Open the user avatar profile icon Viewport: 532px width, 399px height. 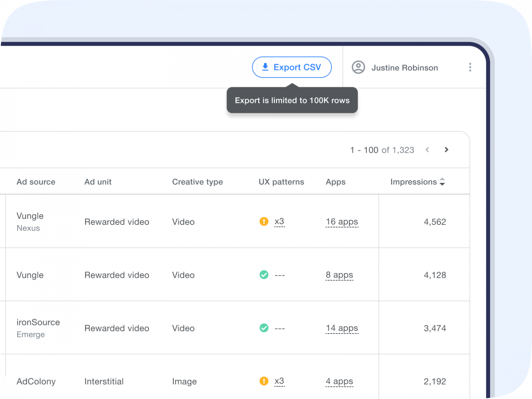pyautogui.click(x=358, y=68)
